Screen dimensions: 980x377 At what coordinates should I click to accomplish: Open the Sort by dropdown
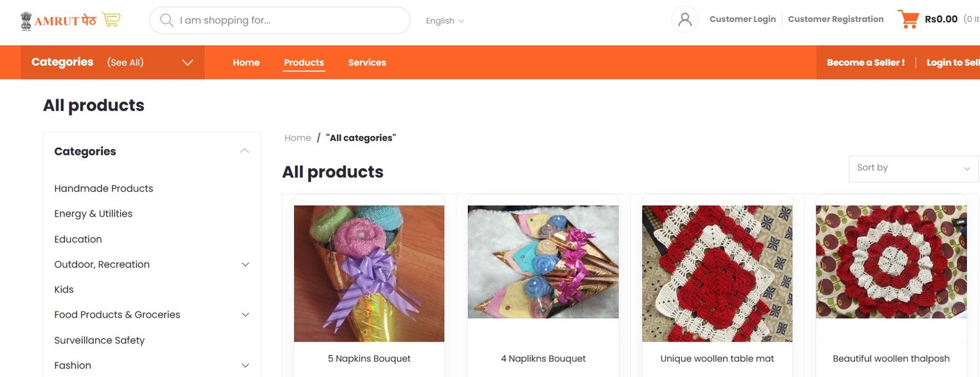pos(913,168)
